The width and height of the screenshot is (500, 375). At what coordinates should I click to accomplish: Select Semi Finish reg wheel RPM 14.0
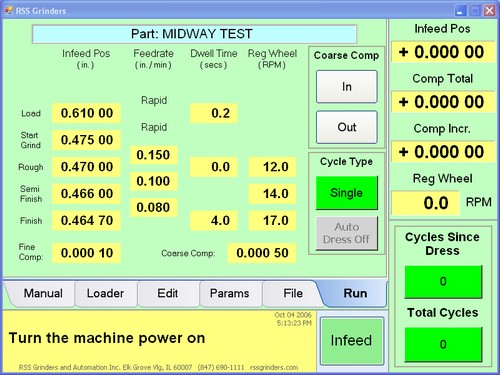point(272,194)
